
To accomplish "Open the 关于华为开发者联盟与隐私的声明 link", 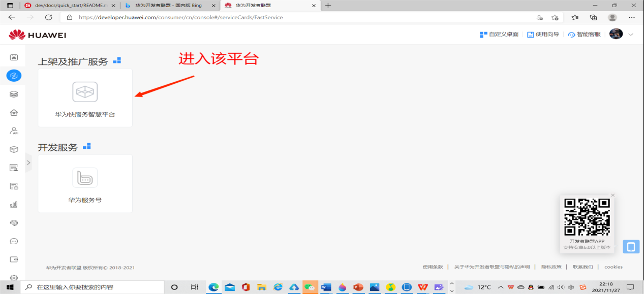I will [492, 267].
